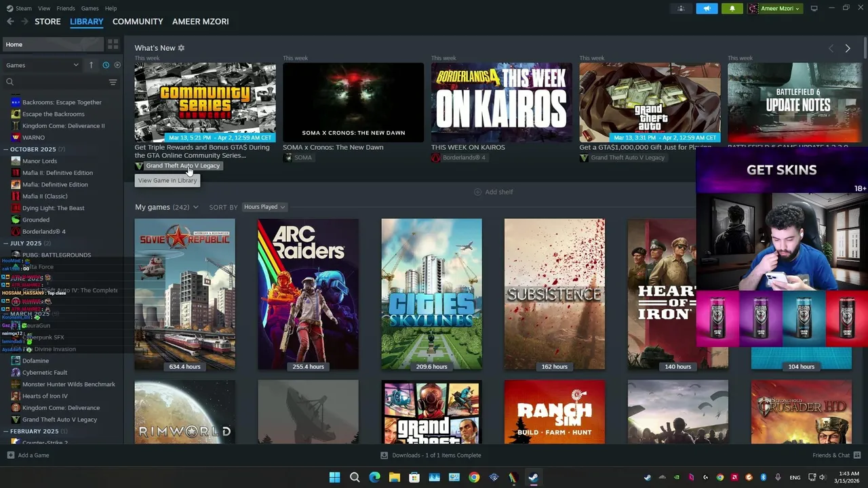Go back with the navigation back arrow
The width and height of the screenshot is (868, 488).
tap(10, 22)
